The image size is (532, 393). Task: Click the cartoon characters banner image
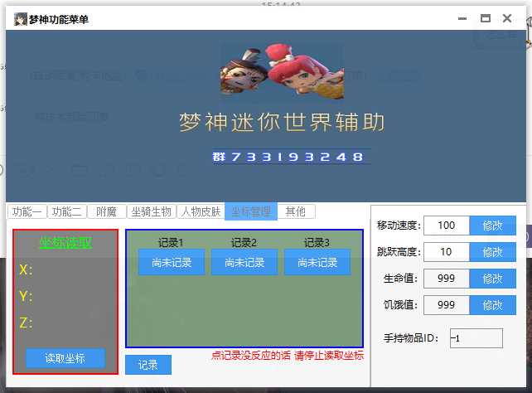[x=283, y=71]
